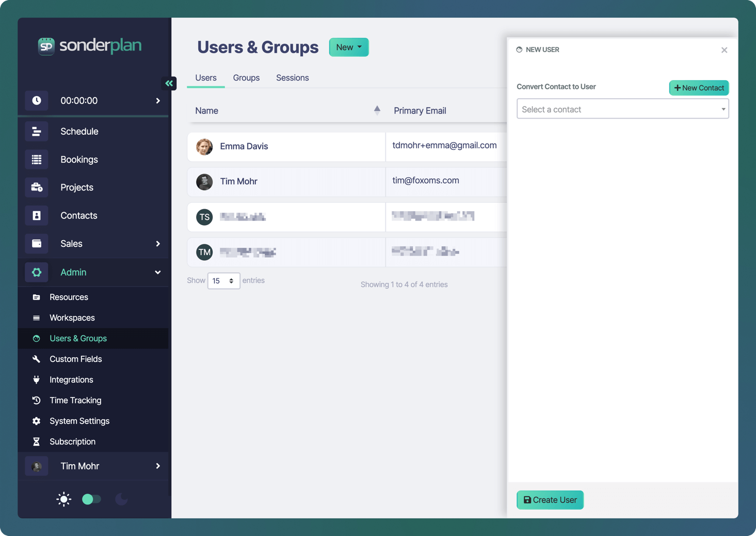756x536 pixels.
Task: Open the Schedule section
Action: click(79, 131)
